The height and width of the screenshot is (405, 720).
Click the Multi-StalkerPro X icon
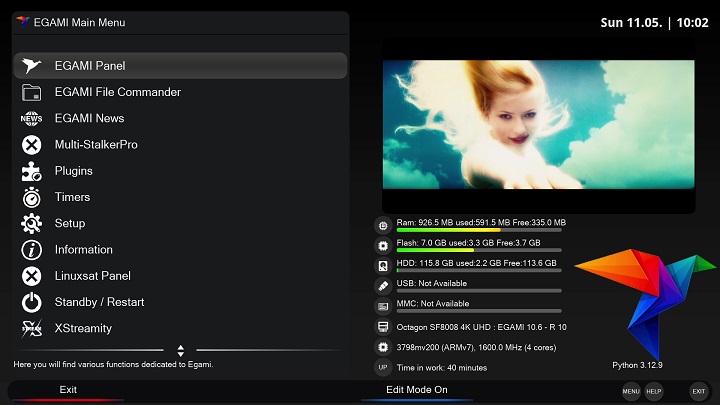[x=31, y=145]
